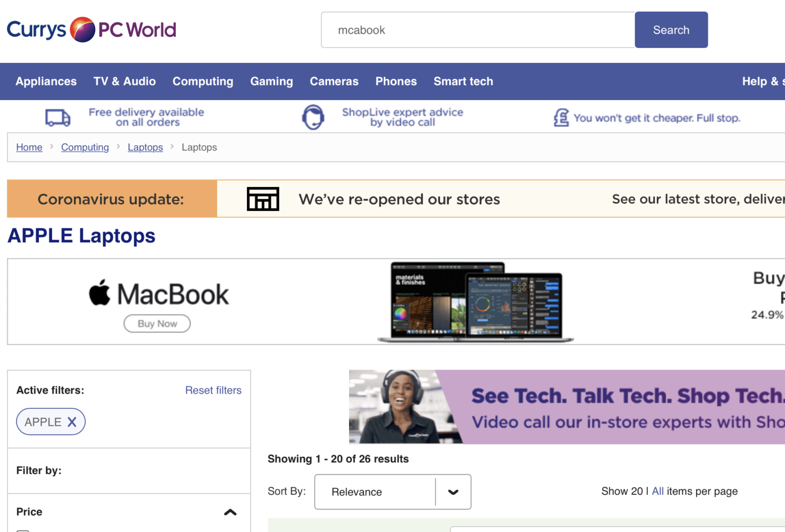
Task: Collapse the Price filter section
Action: [230, 512]
